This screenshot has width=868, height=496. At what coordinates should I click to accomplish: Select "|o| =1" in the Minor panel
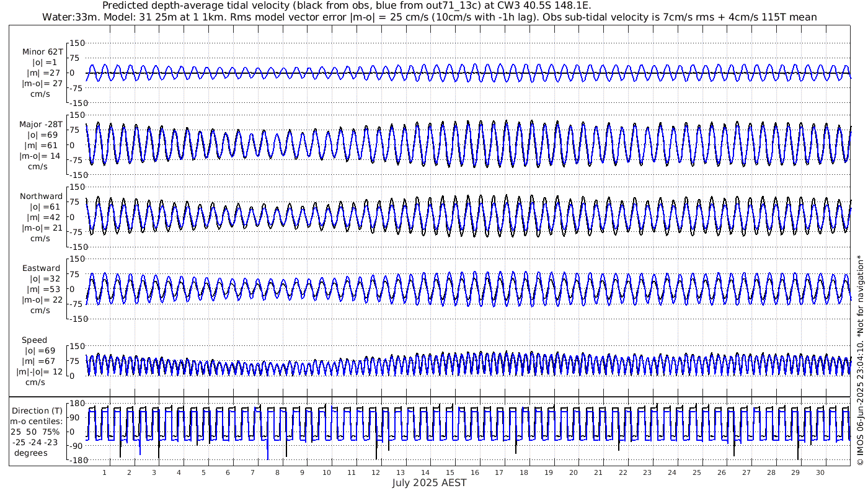pos(45,63)
